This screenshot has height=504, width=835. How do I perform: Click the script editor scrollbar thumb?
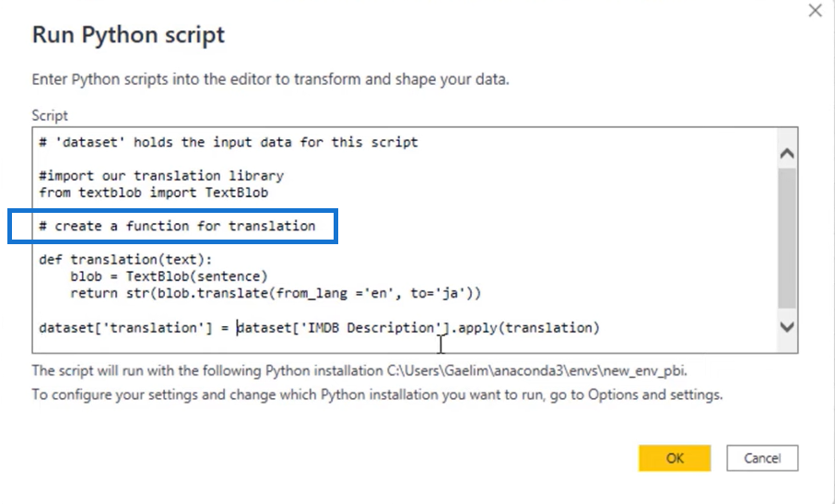coord(786,239)
